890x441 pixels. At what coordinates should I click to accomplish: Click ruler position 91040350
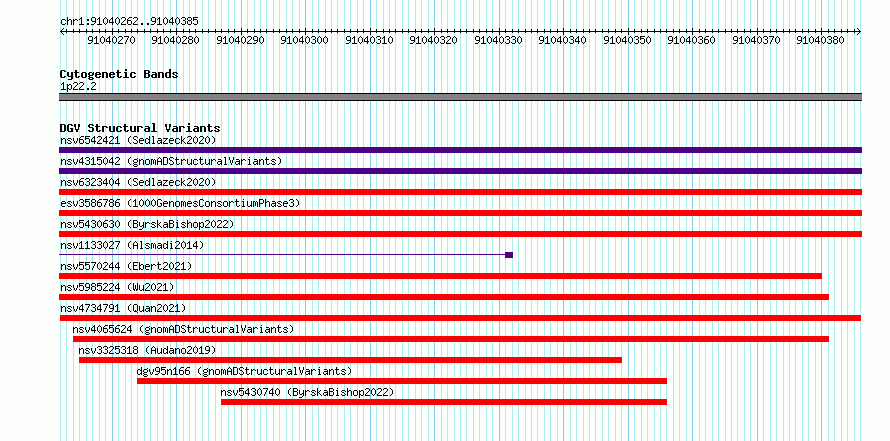[627, 40]
